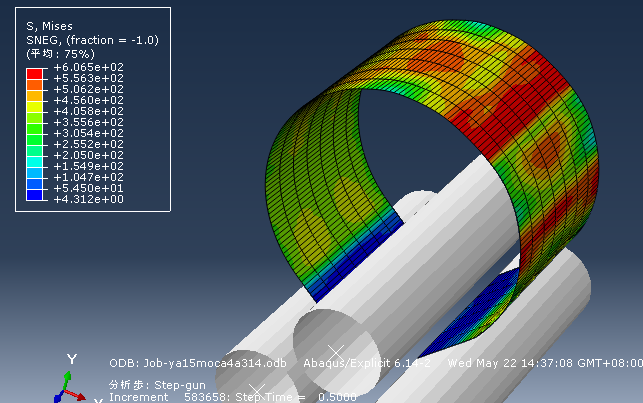Click the dark blue swatch in the contour legend
This screenshot has height=403, width=643.
click(34, 195)
